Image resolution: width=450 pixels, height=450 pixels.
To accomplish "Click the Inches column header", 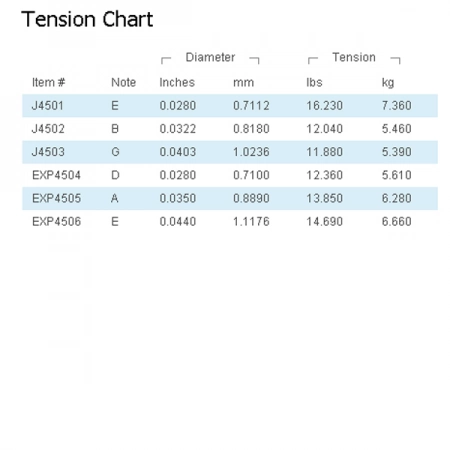I will (177, 82).
